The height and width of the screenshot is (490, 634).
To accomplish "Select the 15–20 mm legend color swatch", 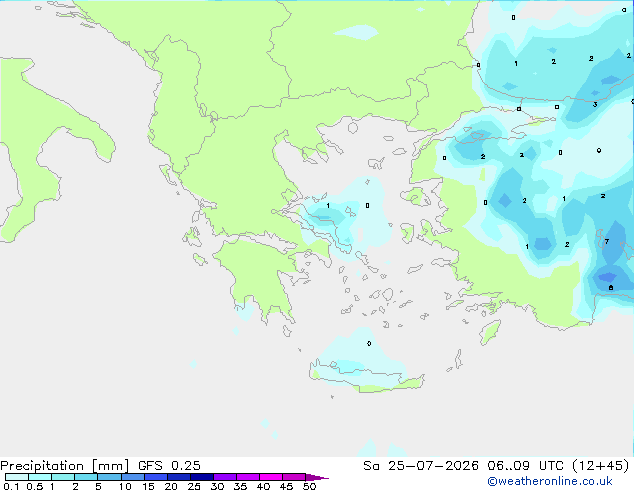I will (x=155, y=477).
